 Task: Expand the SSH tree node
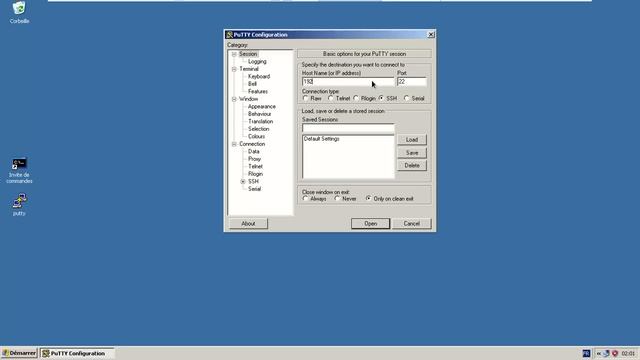[243, 181]
